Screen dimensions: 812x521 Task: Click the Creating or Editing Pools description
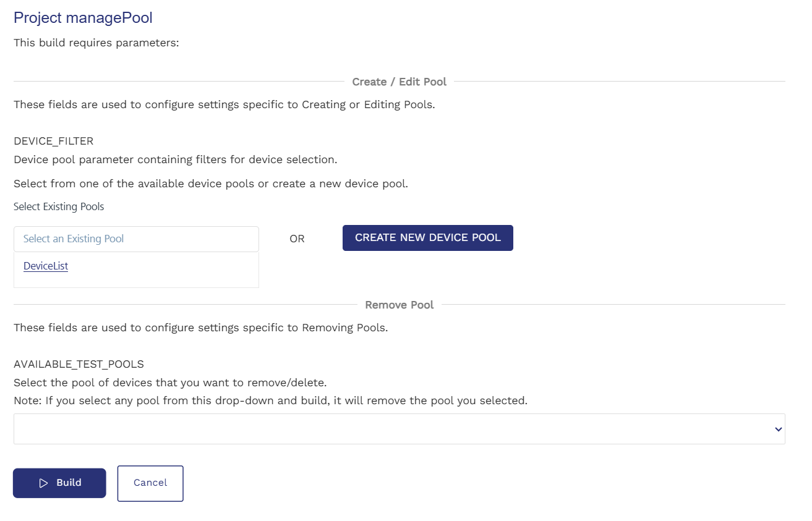[x=224, y=104]
